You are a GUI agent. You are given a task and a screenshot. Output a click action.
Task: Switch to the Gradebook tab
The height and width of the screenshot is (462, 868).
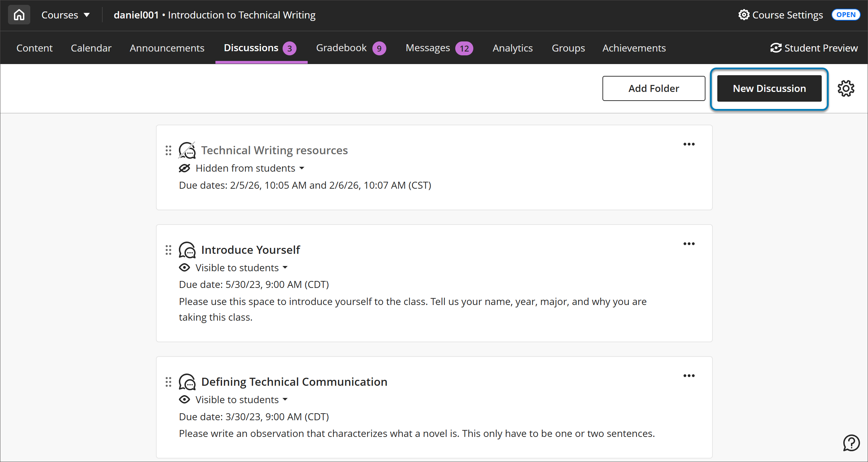point(341,48)
